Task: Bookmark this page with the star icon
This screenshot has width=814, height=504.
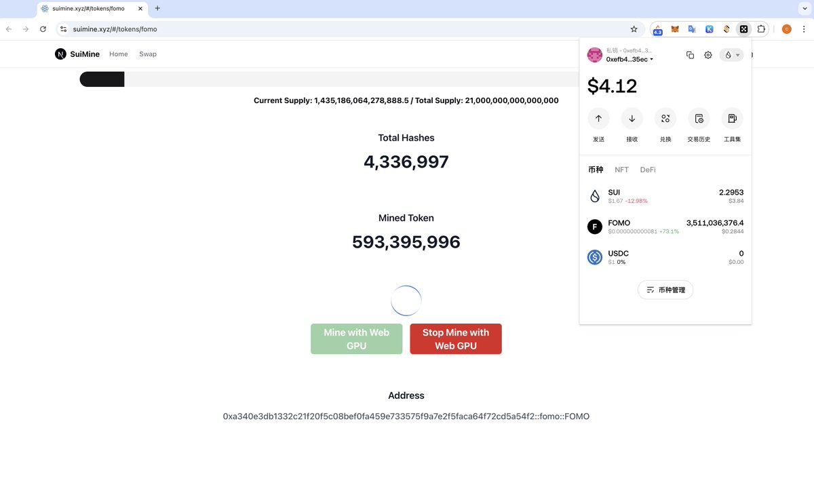Action: [x=634, y=29]
